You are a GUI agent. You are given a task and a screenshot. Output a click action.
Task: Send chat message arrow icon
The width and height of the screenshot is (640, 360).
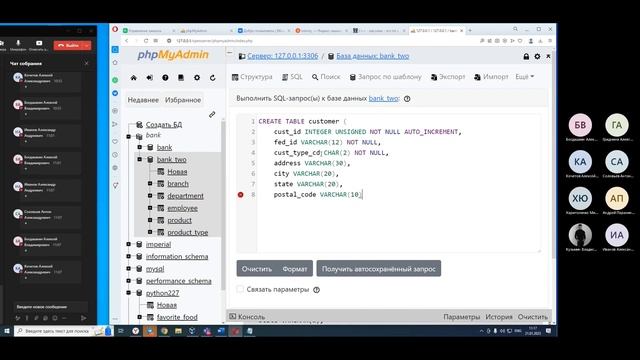click(83, 318)
